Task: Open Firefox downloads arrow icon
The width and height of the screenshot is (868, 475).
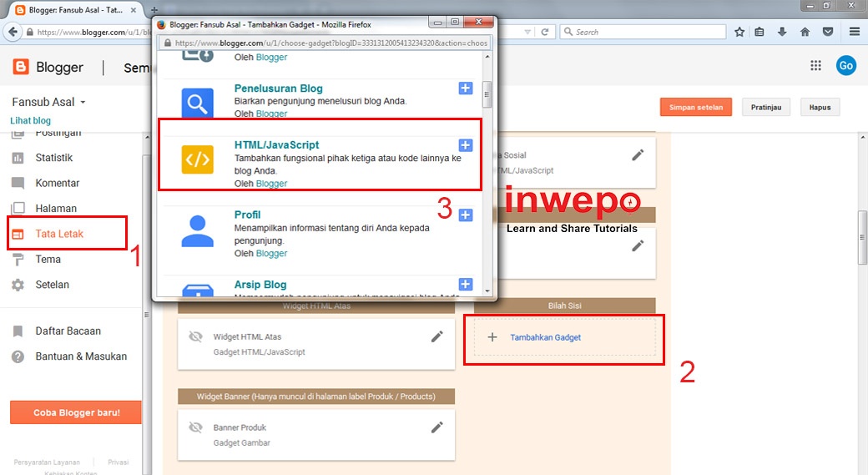Action: coord(782,32)
